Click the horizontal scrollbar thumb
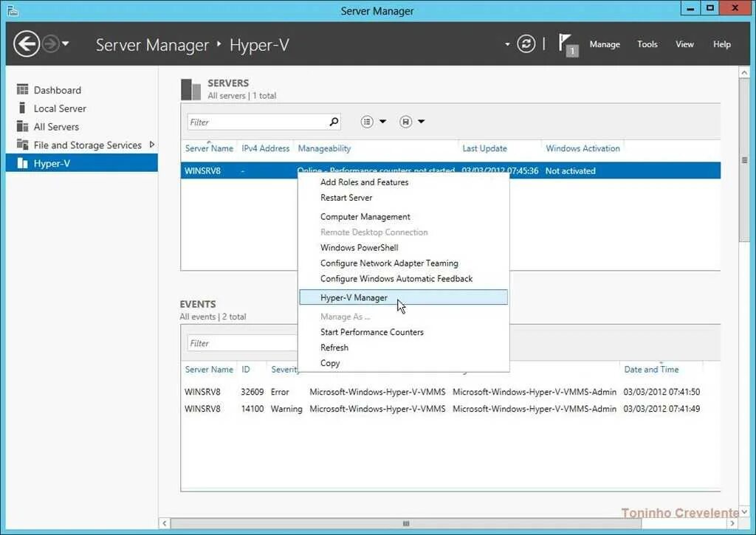 coord(406,523)
